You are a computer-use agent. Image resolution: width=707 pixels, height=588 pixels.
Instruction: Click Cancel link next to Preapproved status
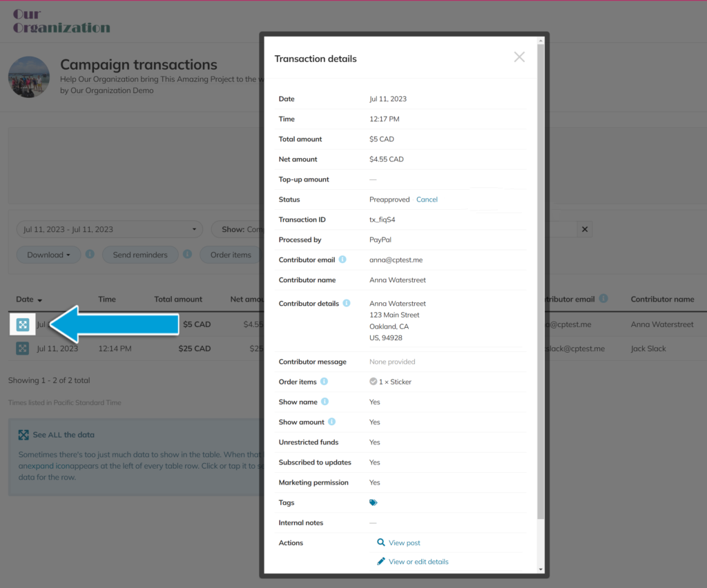point(427,199)
